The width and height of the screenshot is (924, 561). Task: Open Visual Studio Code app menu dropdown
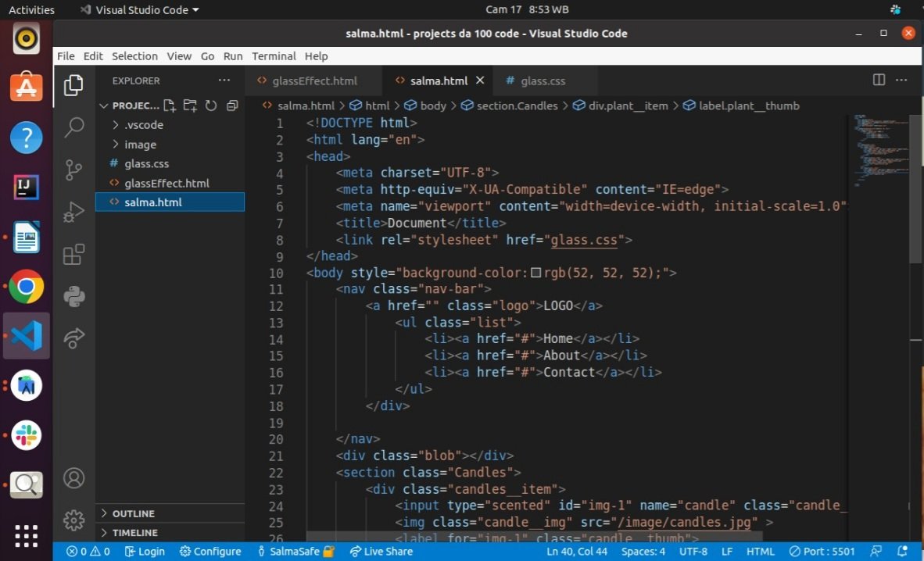[x=140, y=9]
